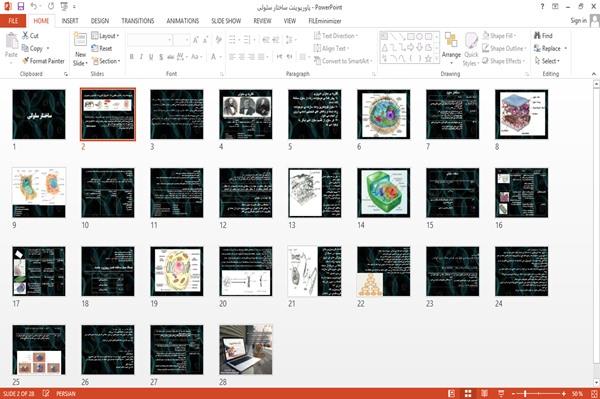Toggle Underline formatting button
This screenshot has height=399, width=600.
[x=151, y=57]
